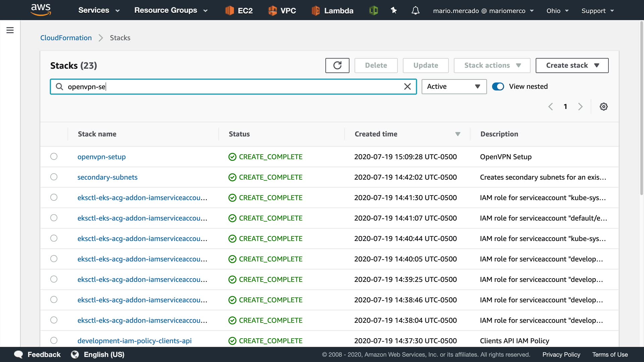Viewport: 644px width, 362px height.
Task: Expand the Create stack dropdown
Action: 572,65
